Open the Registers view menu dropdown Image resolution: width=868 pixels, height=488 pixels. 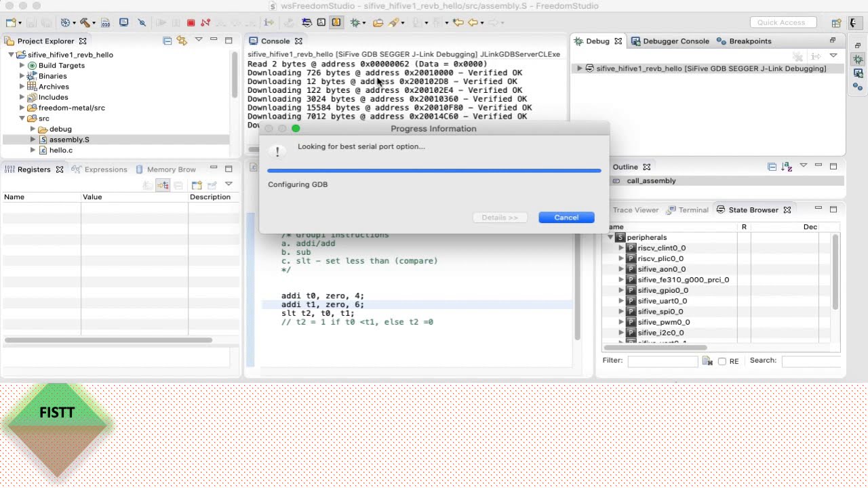229,184
